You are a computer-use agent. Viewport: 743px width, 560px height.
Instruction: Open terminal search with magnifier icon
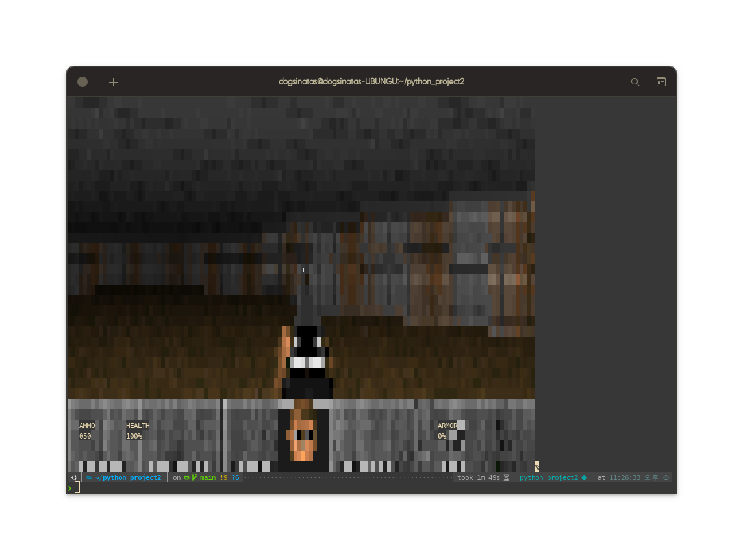pos(635,82)
